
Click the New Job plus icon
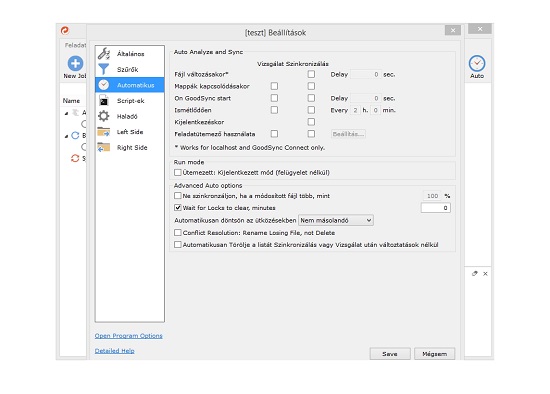click(75, 64)
